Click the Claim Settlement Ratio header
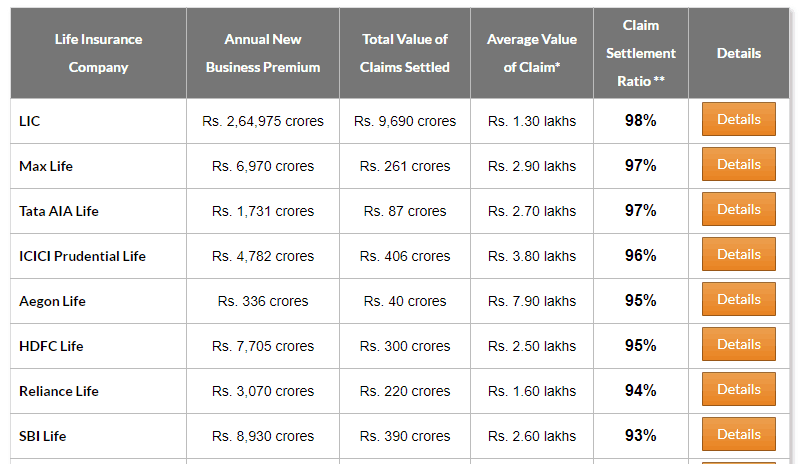Viewport: 802px width, 464px height. 641,53
